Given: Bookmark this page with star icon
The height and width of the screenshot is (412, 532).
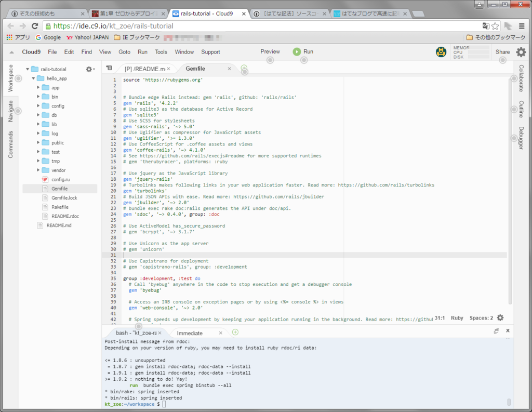Looking at the screenshot, I should [x=495, y=26].
